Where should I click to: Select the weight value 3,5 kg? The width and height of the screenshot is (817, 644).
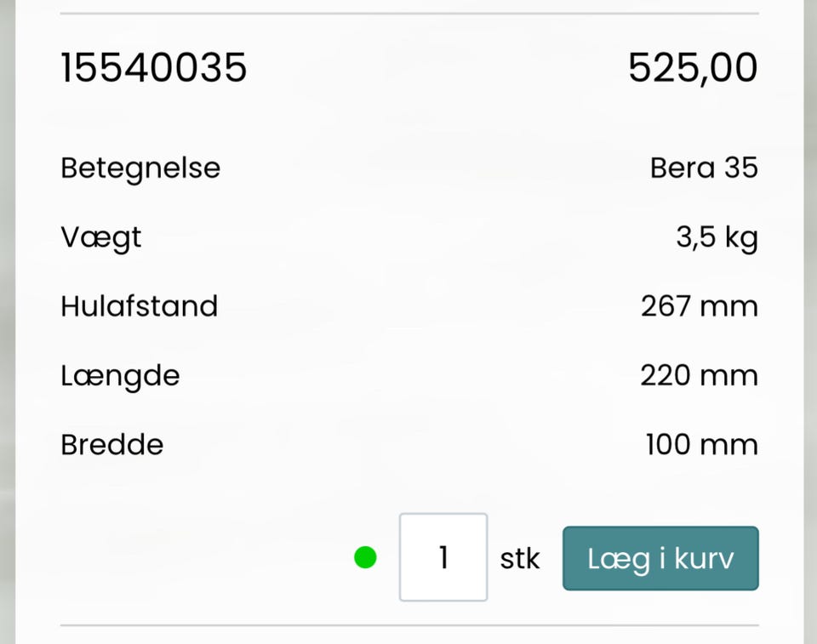[x=717, y=237]
